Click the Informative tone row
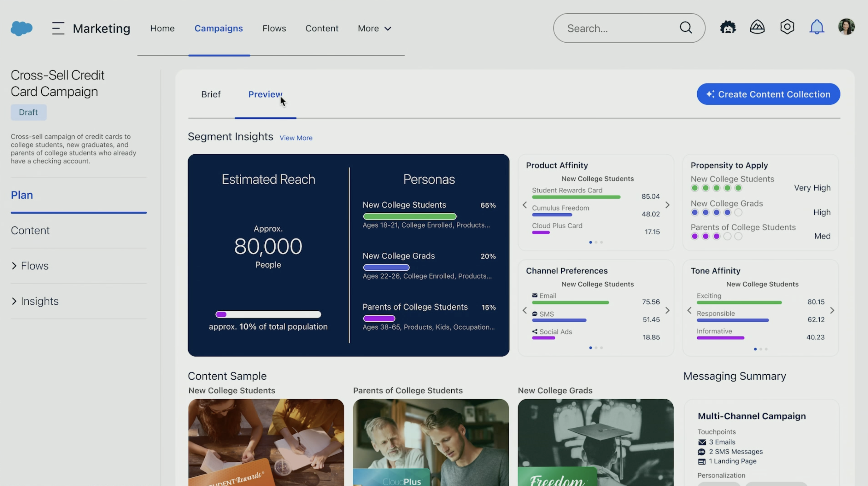 (x=760, y=334)
